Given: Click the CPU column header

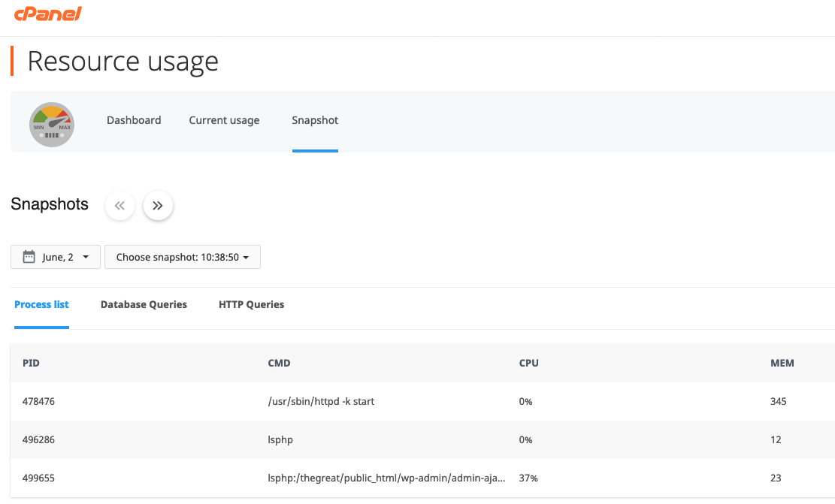Looking at the screenshot, I should (x=528, y=363).
